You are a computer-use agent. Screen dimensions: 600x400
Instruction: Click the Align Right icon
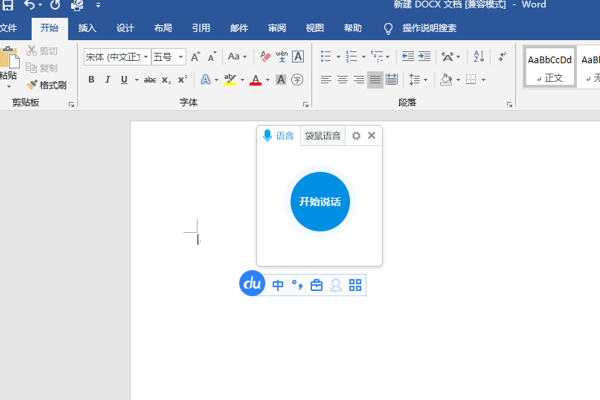point(359,80)
